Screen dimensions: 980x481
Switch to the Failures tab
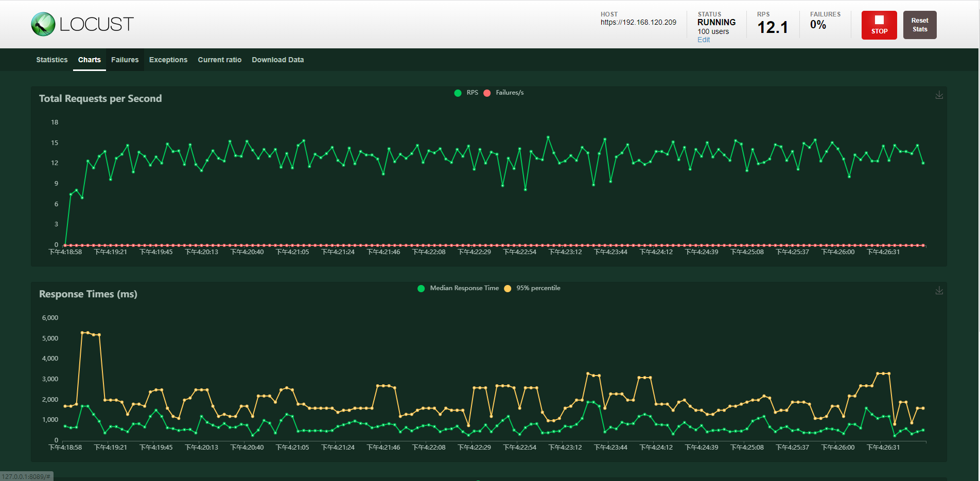(125, 60)
